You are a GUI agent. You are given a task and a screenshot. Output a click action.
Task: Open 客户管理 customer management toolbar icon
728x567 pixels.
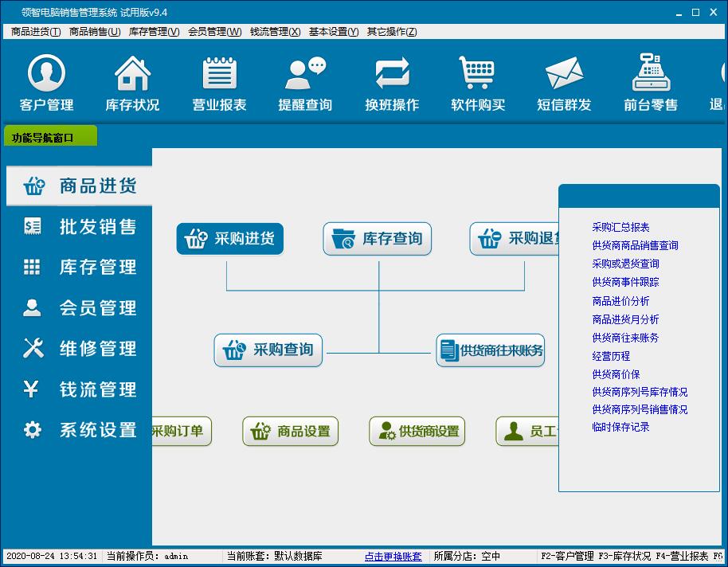click(46, 83)
